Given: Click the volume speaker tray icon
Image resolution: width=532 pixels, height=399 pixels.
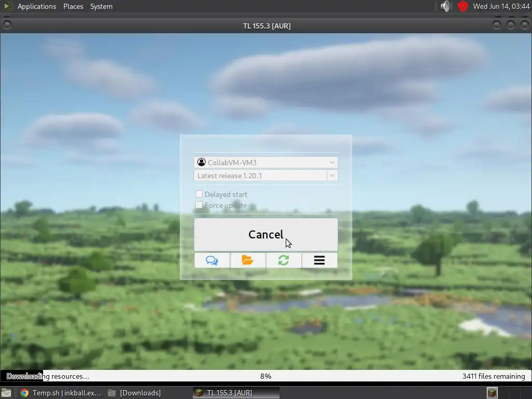Looking at the screenshot, I should [445, 6].
